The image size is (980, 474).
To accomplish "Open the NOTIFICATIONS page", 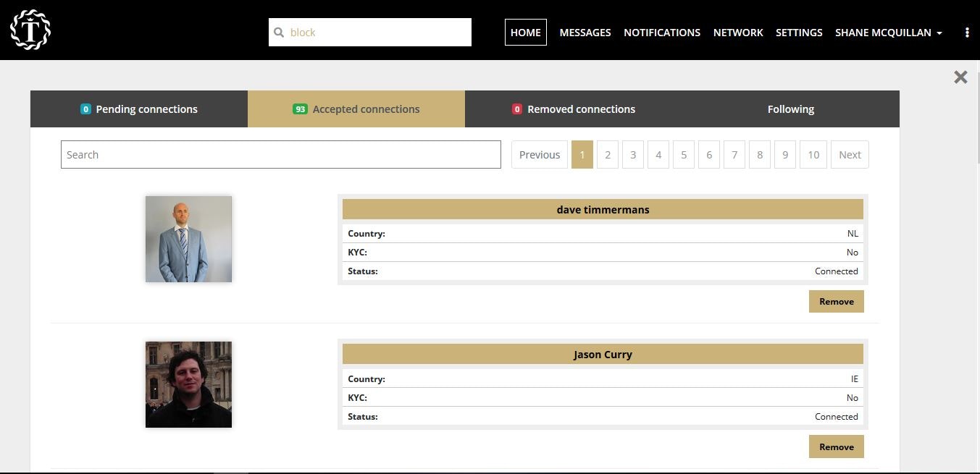I will point(661,32).
